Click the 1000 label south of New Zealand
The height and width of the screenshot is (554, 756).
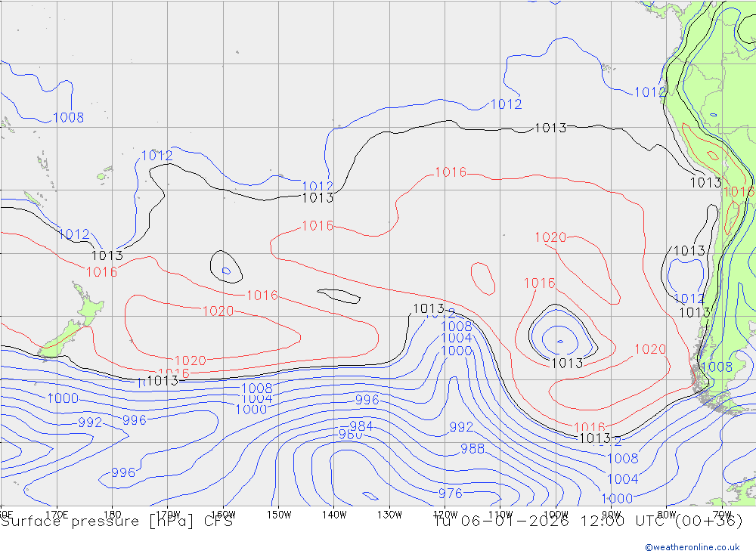[64, 398]
